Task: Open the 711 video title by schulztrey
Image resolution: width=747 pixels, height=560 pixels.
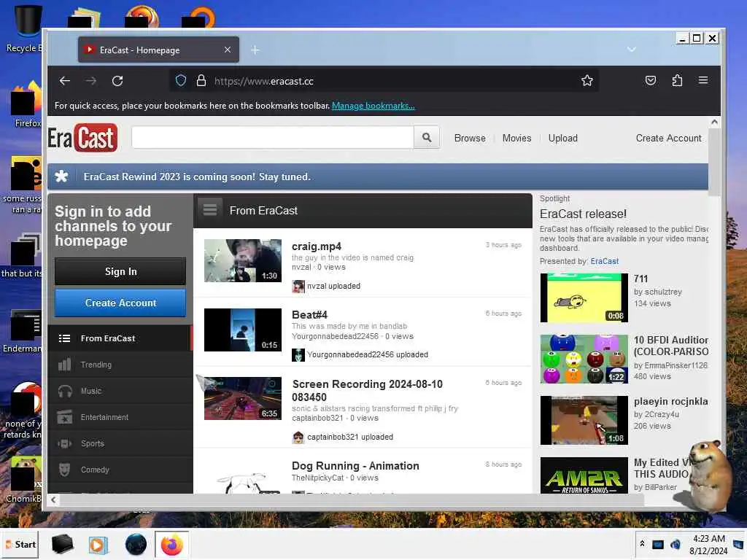Action: point(640,279)
